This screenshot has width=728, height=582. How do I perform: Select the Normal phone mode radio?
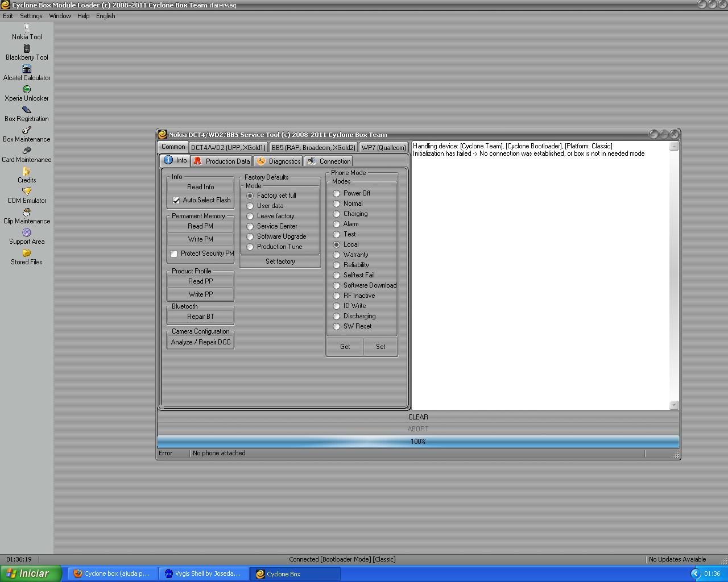pos(337,203)
